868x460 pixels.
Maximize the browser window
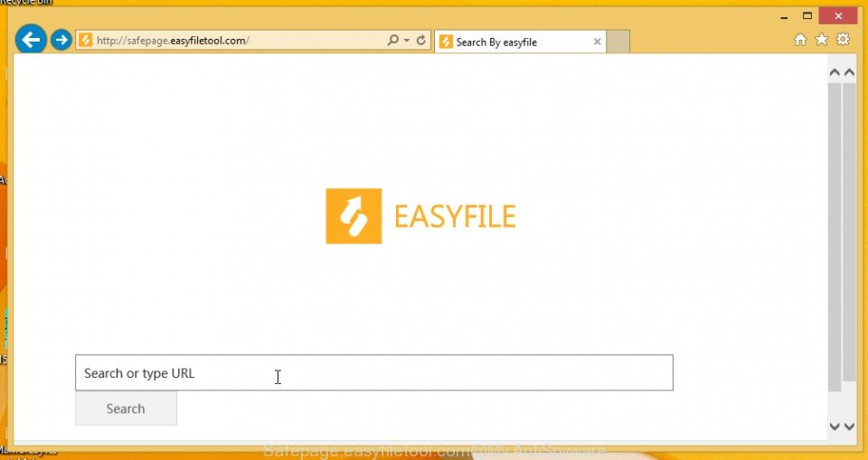coord(807,16)
